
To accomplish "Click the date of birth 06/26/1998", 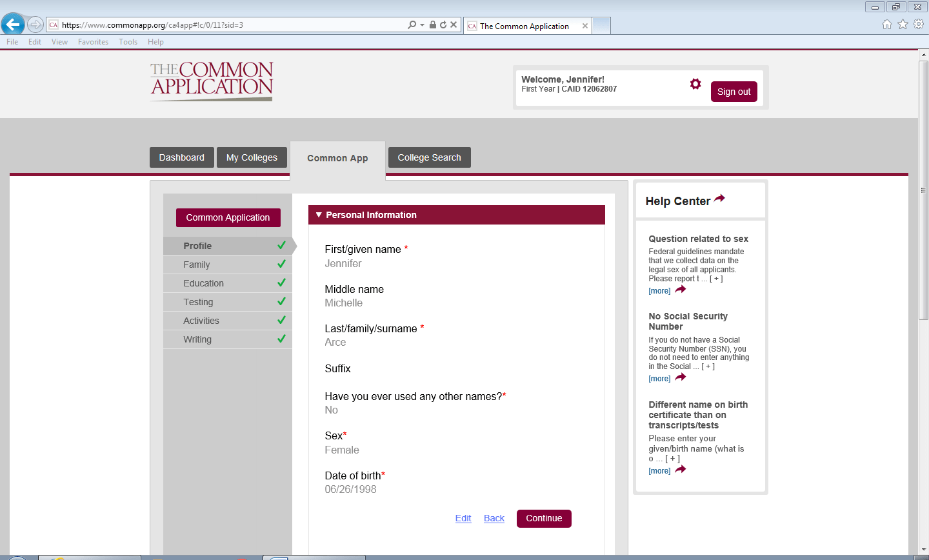I will (x=351, y=489).
